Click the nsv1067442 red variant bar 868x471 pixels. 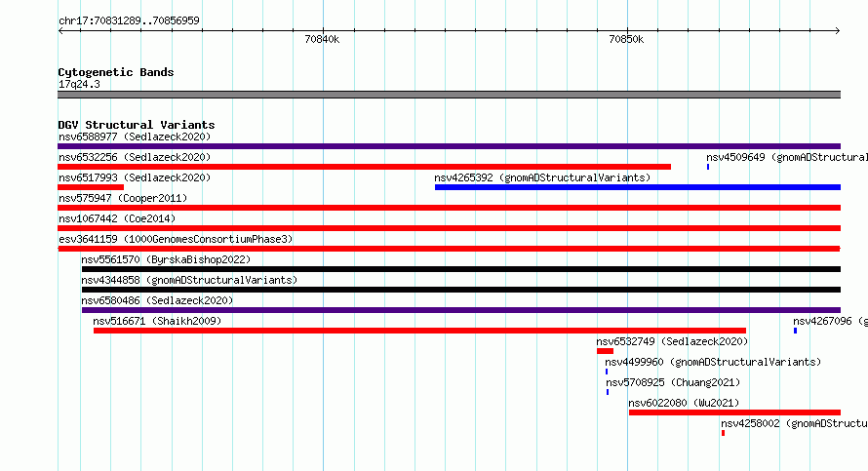(449, 228)
